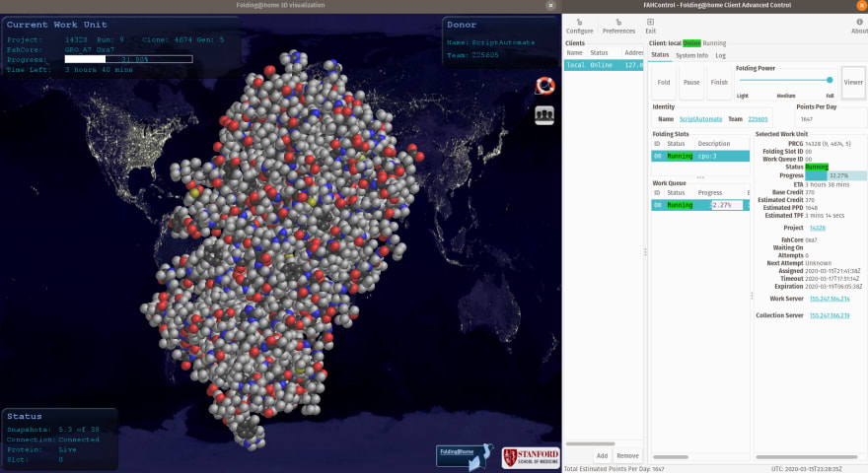Open Work Server 155.247.166.214 link

pyautogui.click(x=830, y=299)
